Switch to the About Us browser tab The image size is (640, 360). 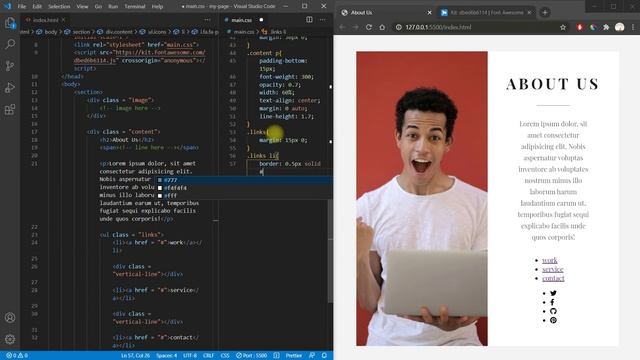386,13
